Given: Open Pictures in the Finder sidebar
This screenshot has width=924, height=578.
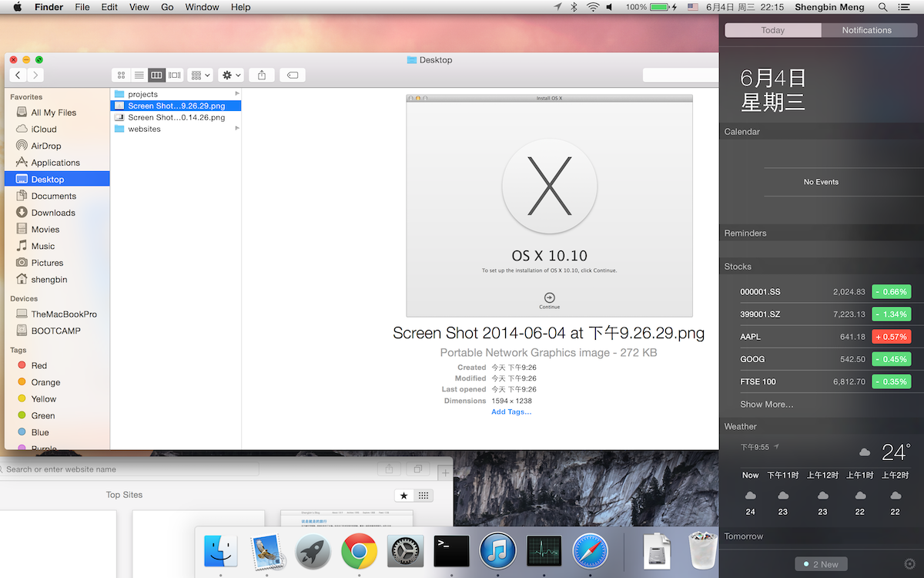Looking at the screenshot, I should (57, 263).
